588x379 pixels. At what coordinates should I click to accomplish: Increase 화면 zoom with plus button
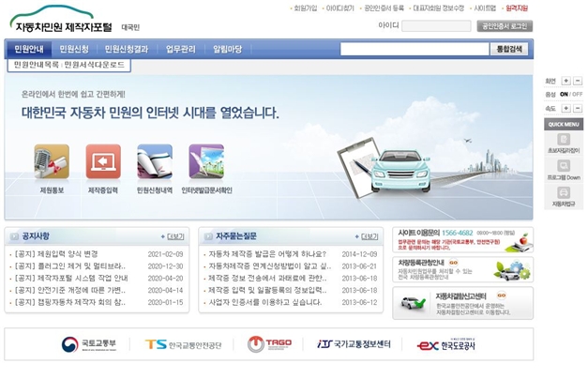(565, 81)
